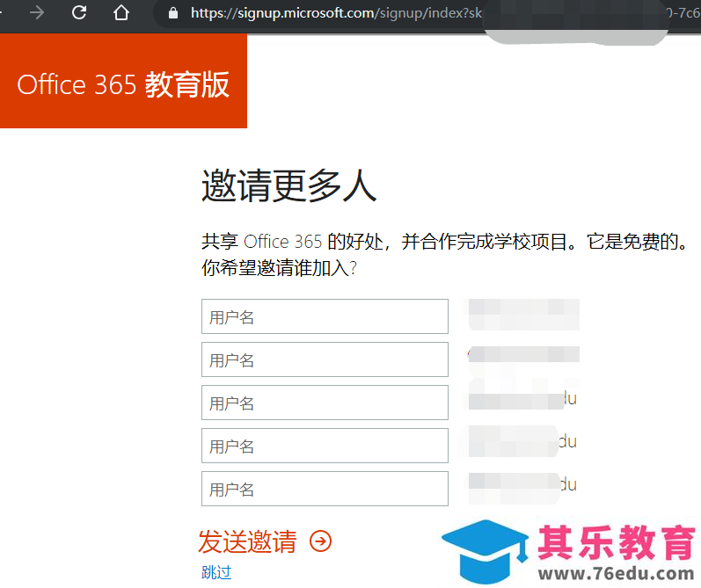Click the Office 365 教育版 orange banner
The width and height of the screenshot is (701, 588).
[x=123, y=81]
